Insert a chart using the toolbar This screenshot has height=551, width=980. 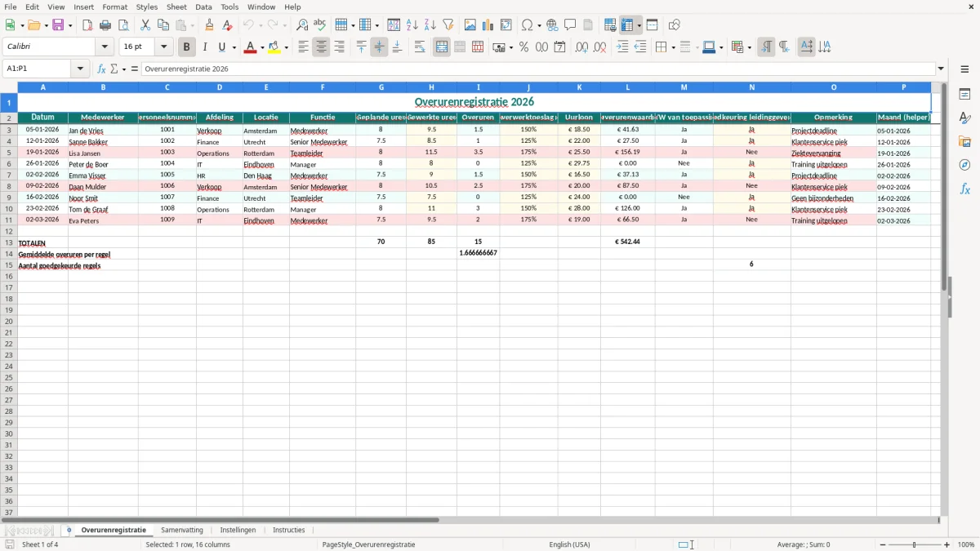(488, 25)
